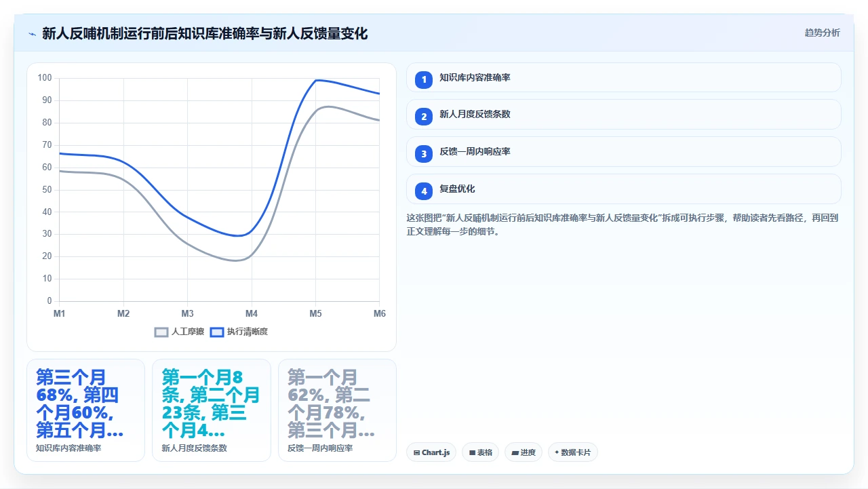Click the M6 axis label
Screen dimensions: 868x489
[x=379, y=313]
